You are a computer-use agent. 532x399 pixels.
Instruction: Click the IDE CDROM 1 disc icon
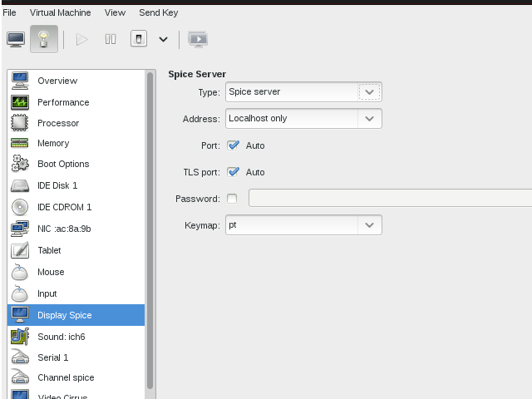click(20, 207)
